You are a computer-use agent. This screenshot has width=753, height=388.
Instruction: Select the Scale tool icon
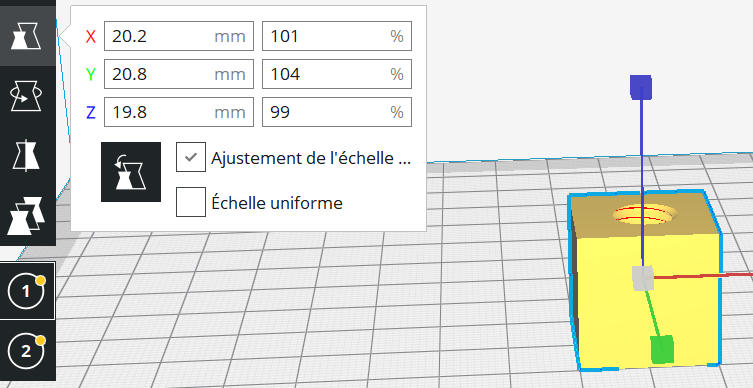point(27,36)
